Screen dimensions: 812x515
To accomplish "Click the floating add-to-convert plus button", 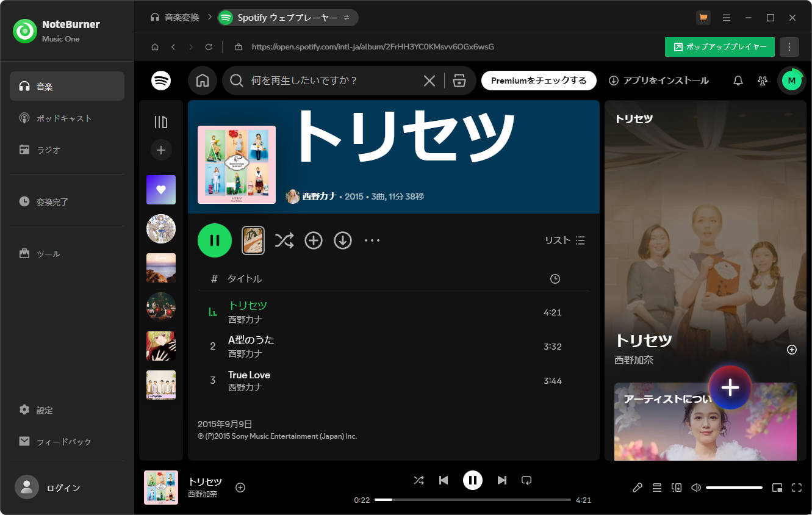I will click(x=730, y=387).
